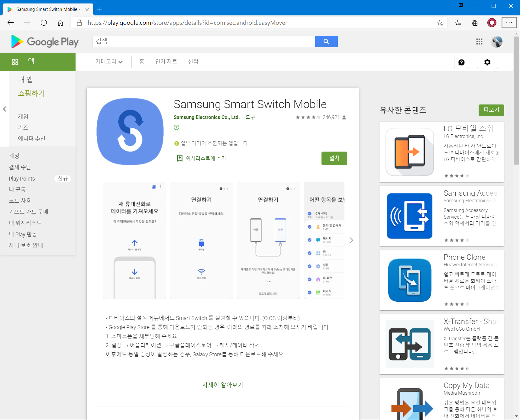The height and width of the screenshot is (420, 520).
Task: Click the browser address bar URL
Action: (x=187, y=23)
